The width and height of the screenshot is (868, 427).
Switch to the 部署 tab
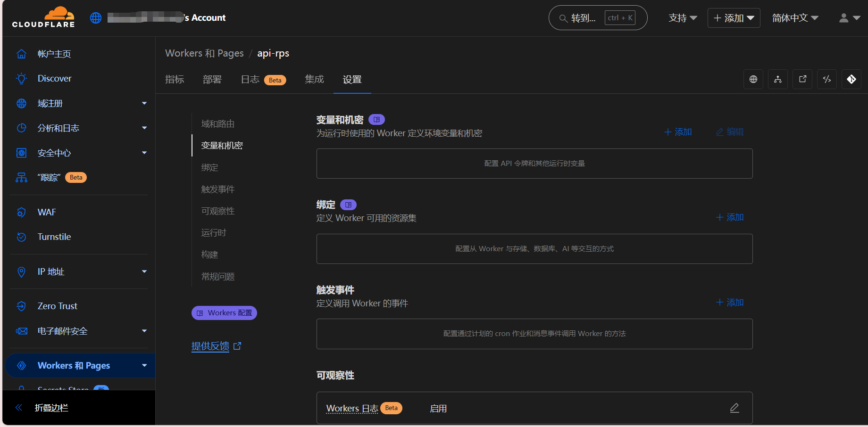(x=212, y=80)
